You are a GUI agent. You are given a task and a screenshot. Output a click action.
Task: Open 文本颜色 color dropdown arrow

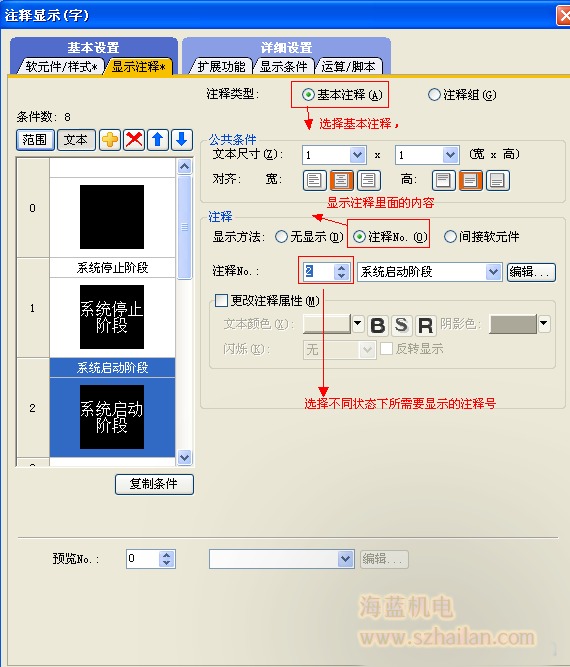point(358,324)
